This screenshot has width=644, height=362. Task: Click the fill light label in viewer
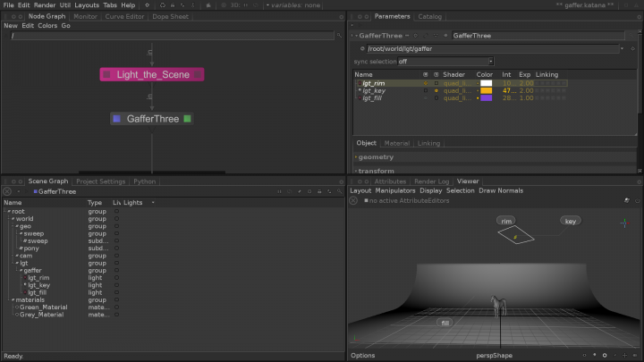click(x=444, y=323)
